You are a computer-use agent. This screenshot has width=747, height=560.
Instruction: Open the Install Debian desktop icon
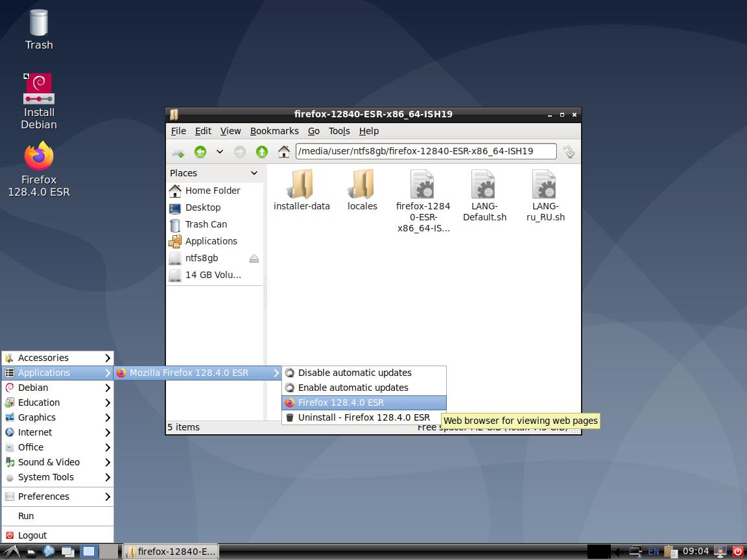pyautogui.click(x=39, y=101)
